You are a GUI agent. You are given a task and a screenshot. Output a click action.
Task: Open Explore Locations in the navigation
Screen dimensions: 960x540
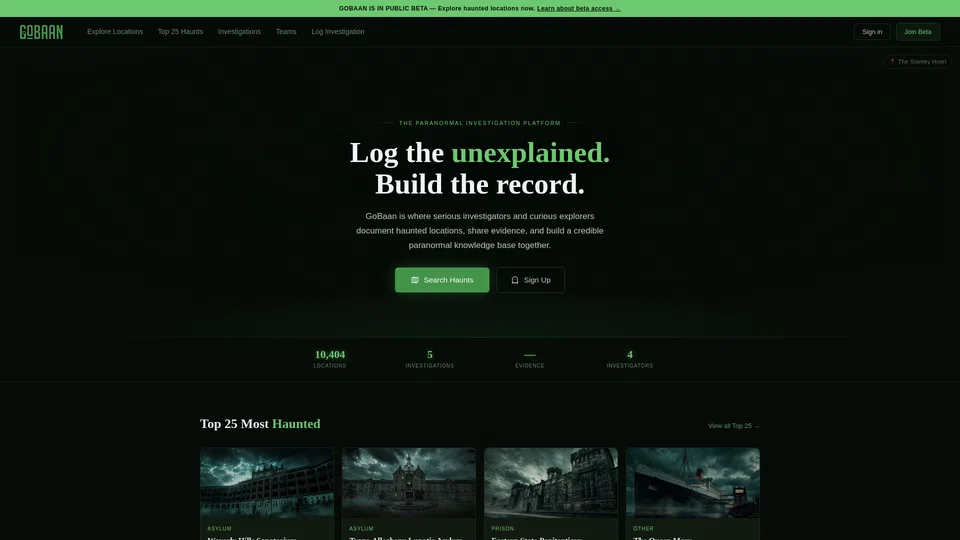coord(114,32)
